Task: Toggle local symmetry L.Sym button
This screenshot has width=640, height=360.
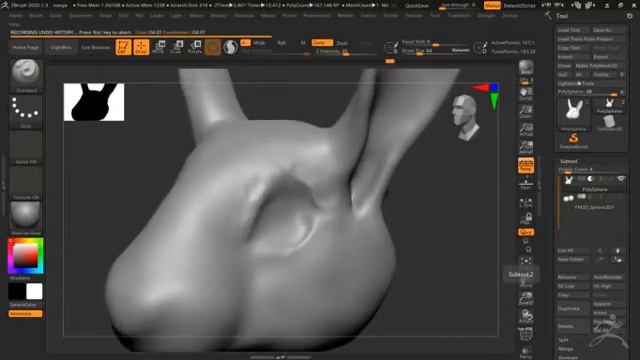Action: 526,202
